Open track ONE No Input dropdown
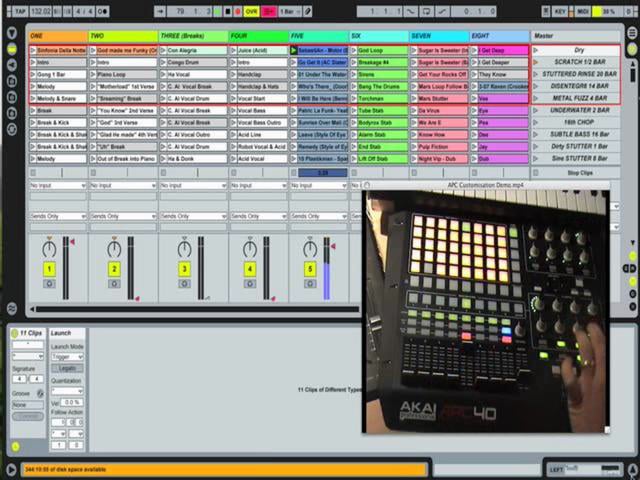This screenshot has width=640, height=480. [x=58, y=186]
